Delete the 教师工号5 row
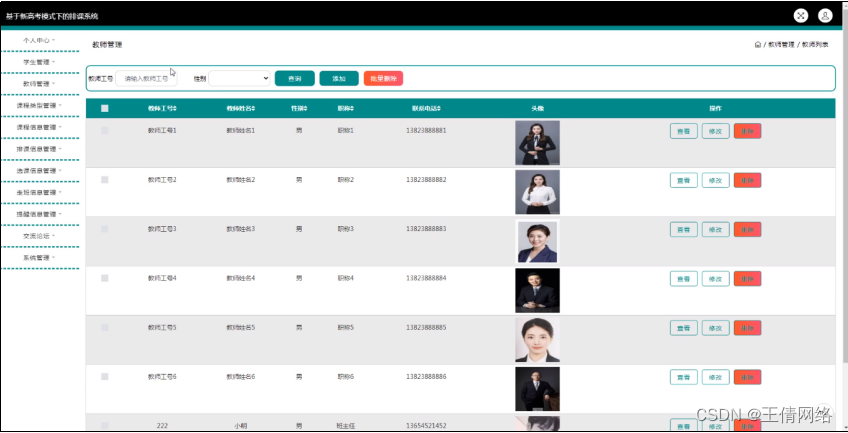Viewport: 848px width, 433px height. [x=747, y=328]
